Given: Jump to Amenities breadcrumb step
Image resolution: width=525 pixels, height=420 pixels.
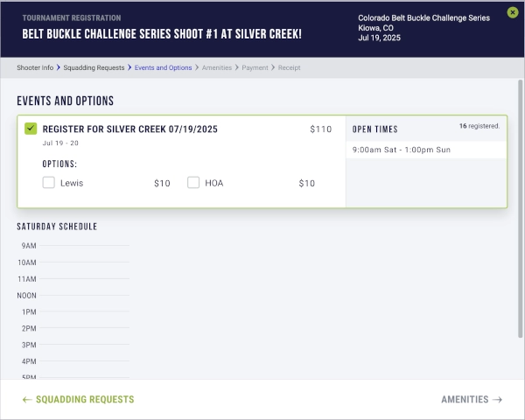Looking at the screenshot, I should (217, 67).
